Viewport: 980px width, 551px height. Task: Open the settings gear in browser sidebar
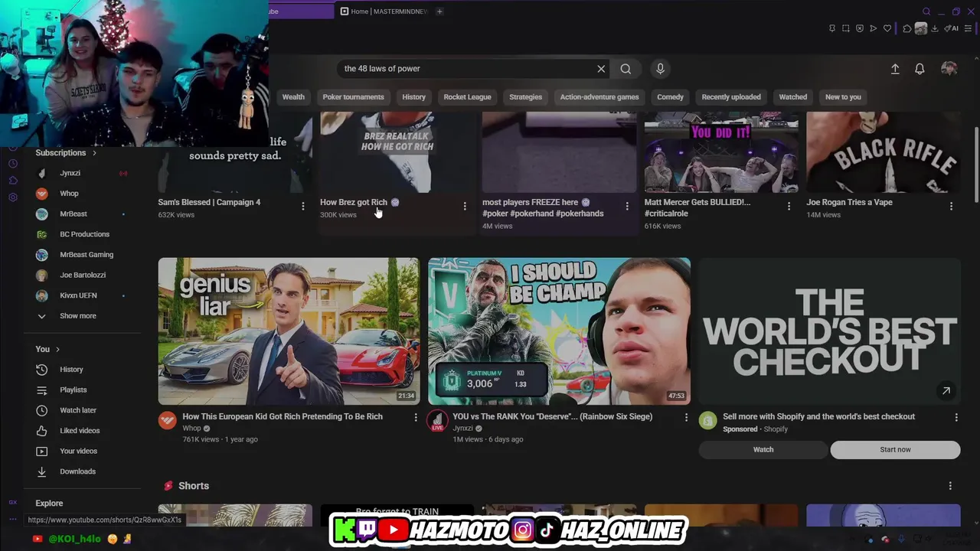[13, 197]
